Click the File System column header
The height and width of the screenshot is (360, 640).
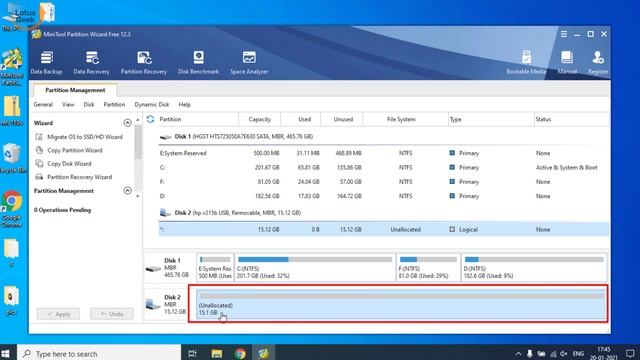[401, 119]
